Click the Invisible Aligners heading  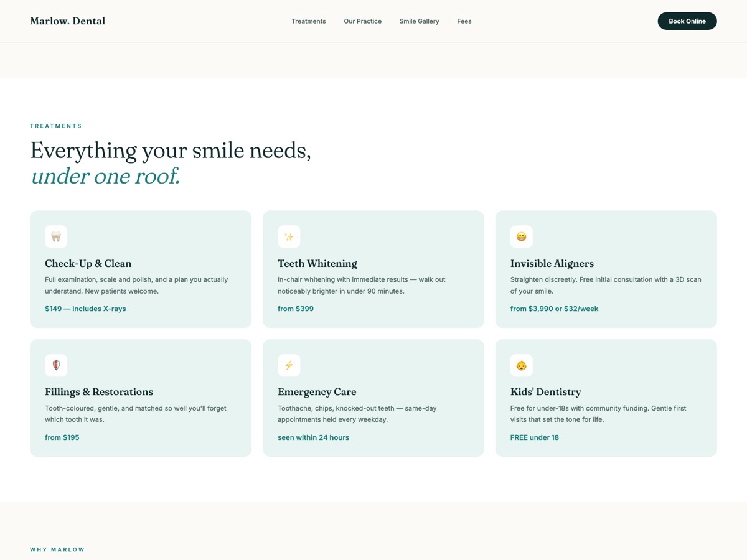pos(552,263)
